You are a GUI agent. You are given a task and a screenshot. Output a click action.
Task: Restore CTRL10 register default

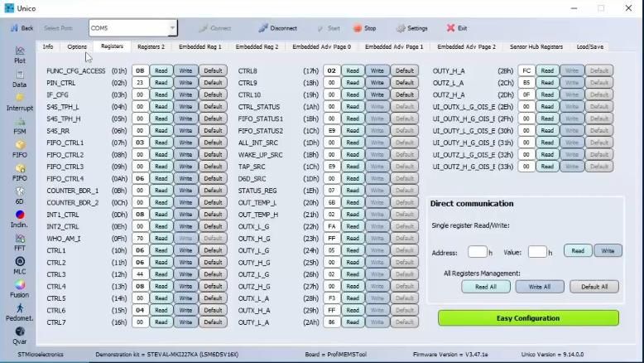405,94
